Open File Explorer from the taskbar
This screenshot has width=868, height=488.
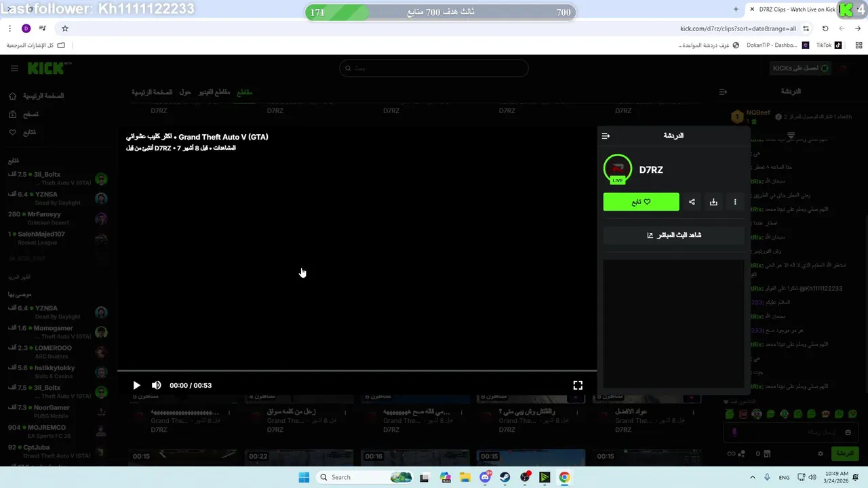tap(465, 477)
